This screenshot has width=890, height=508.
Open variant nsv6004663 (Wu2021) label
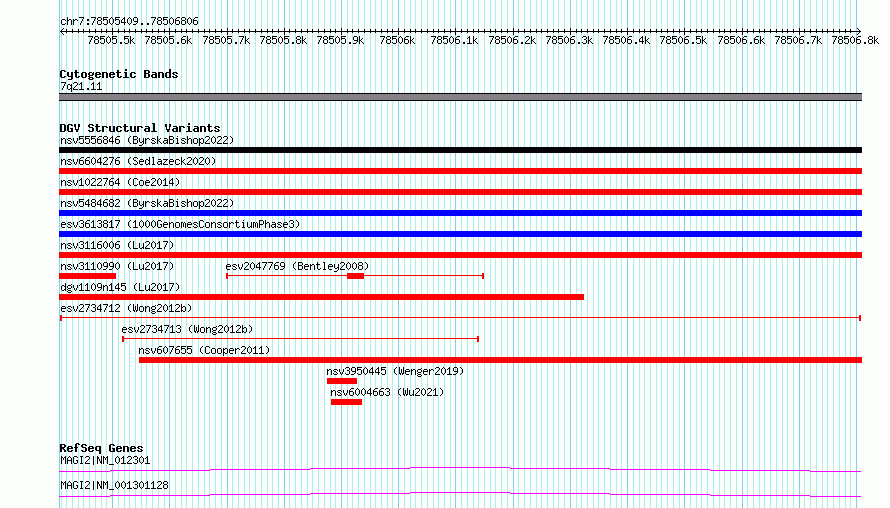pos(387,392)
